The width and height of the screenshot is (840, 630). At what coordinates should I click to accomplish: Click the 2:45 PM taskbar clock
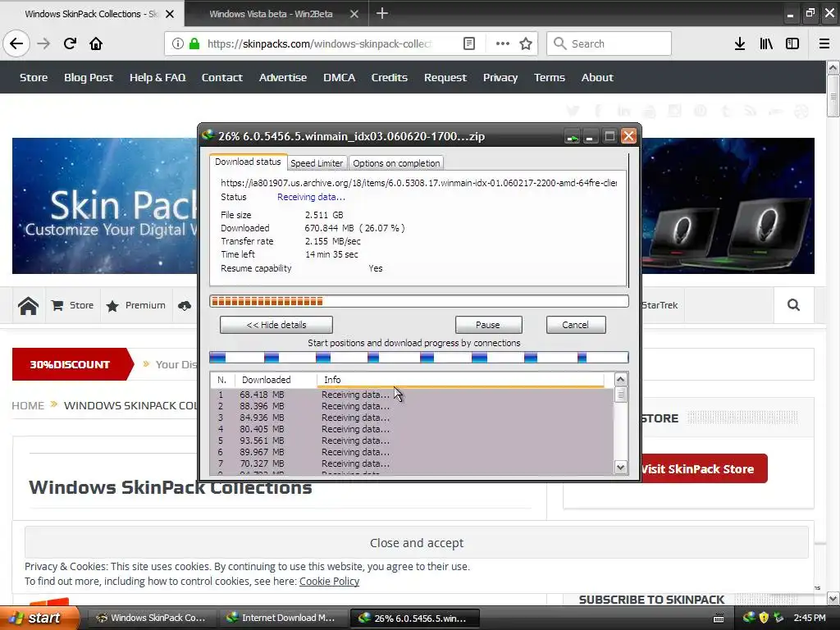[x=810, y=618]
